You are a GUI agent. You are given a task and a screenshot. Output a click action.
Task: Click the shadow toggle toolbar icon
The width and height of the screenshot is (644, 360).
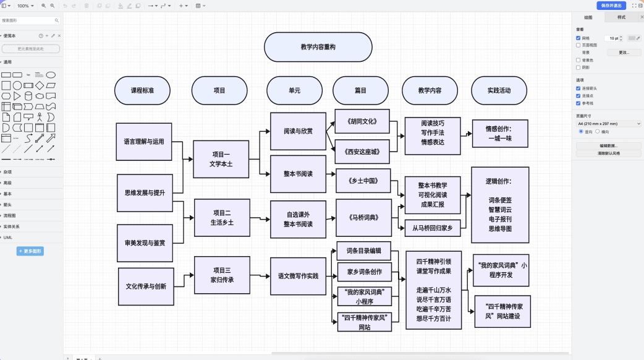(x=138, y=6)
